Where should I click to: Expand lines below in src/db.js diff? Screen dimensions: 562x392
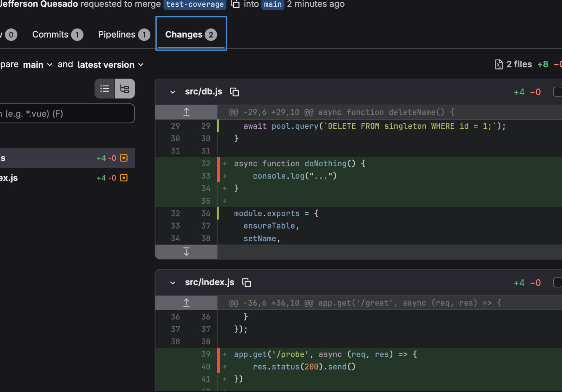point(186,252)
